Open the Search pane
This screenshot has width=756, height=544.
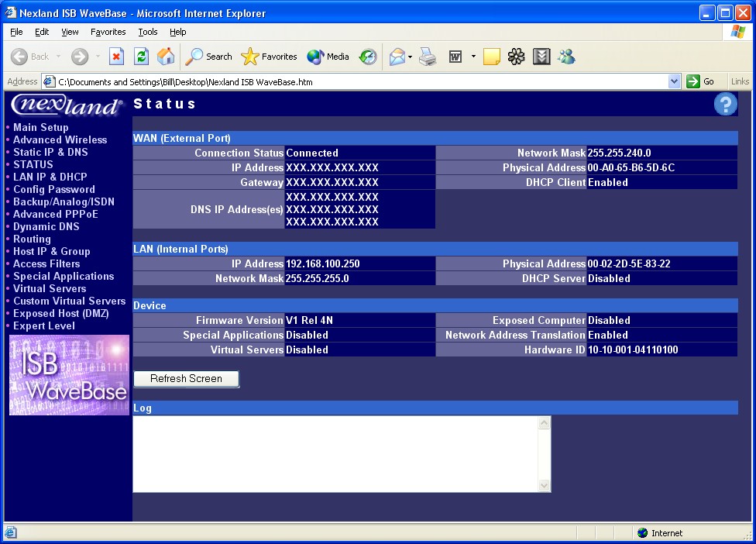[209, 57]
